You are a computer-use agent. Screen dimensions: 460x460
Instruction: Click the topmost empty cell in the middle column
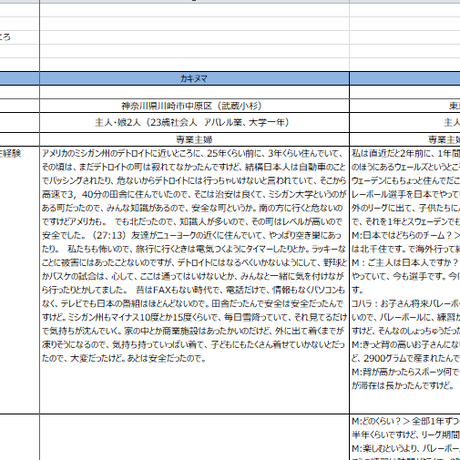click(x=194, y=10)
